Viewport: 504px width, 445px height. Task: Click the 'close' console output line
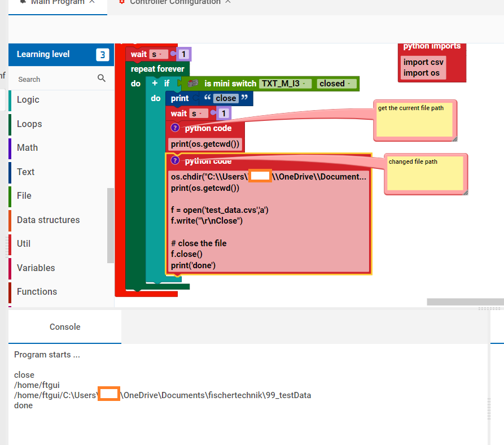pyautogui.click(x=24, y=375)
